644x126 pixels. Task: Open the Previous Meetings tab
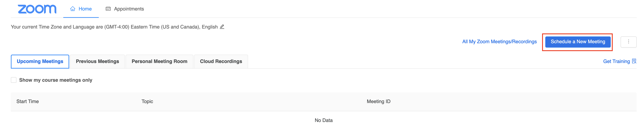[97, 61]
